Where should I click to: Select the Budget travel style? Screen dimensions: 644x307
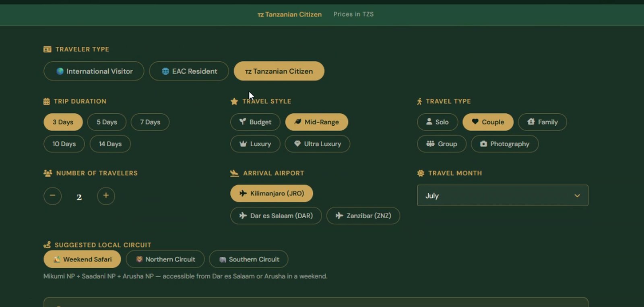coord(255,122)
